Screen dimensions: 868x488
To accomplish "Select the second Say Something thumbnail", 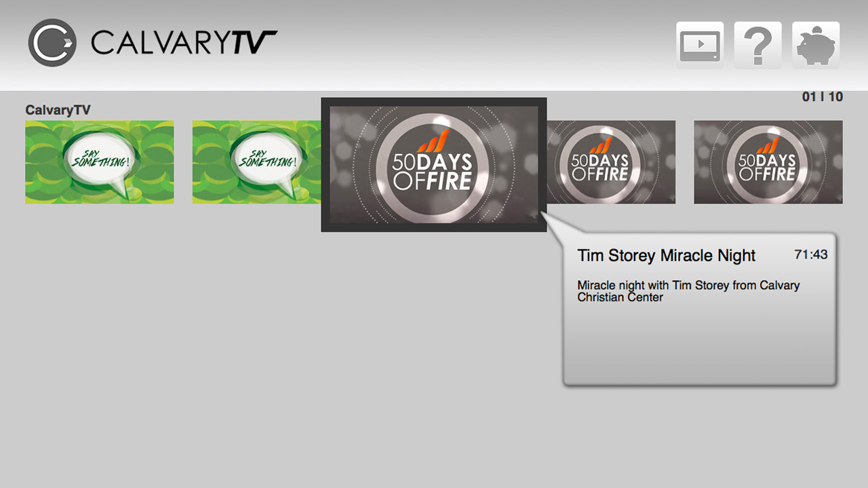I will coord(256,162).
